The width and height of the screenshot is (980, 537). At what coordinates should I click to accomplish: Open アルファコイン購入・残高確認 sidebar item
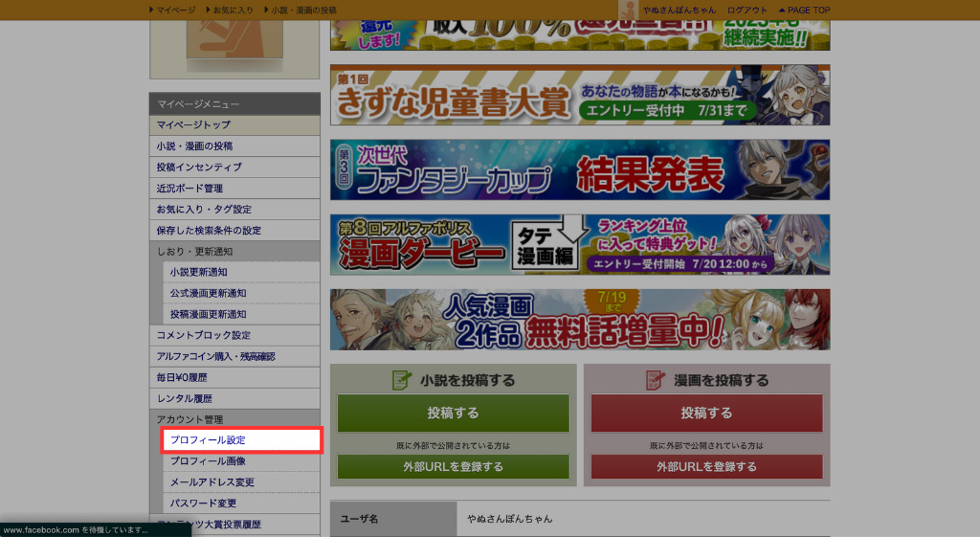(234, 356)
